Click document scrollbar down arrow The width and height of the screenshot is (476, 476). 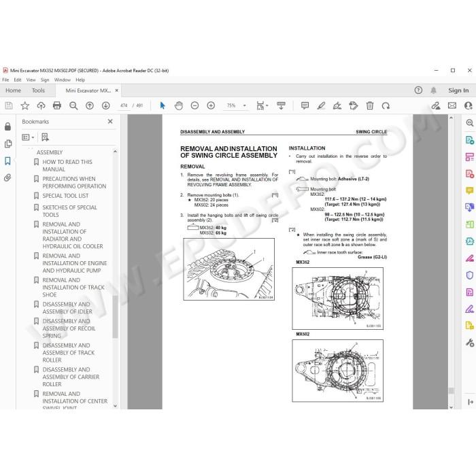coord(451,407)
